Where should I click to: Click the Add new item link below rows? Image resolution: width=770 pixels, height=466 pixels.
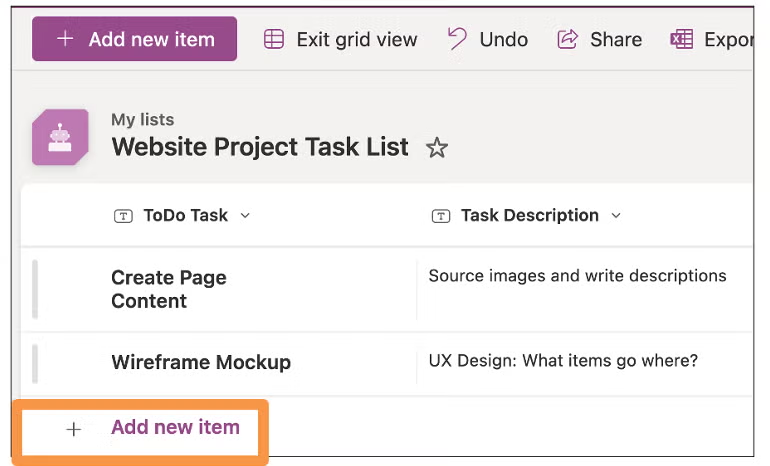(175, 427)
